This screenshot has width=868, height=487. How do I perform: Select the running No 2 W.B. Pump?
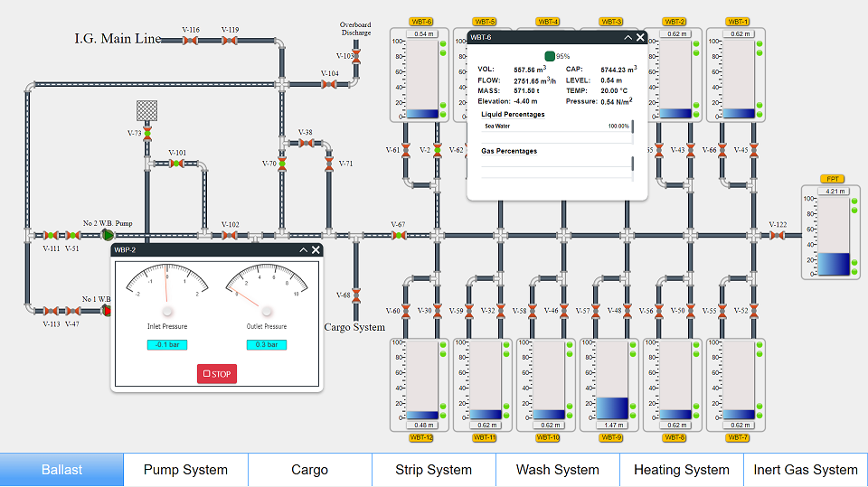(107, 235)
